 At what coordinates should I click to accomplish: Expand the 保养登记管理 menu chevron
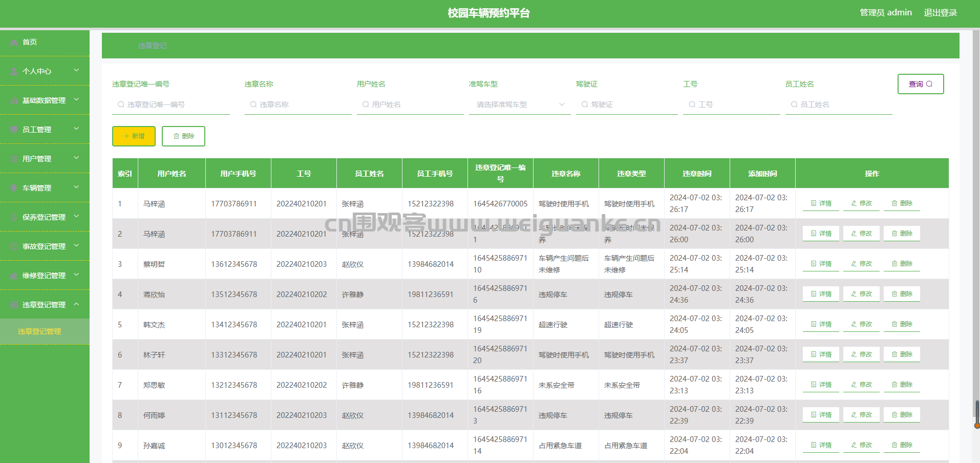point(76,216)
